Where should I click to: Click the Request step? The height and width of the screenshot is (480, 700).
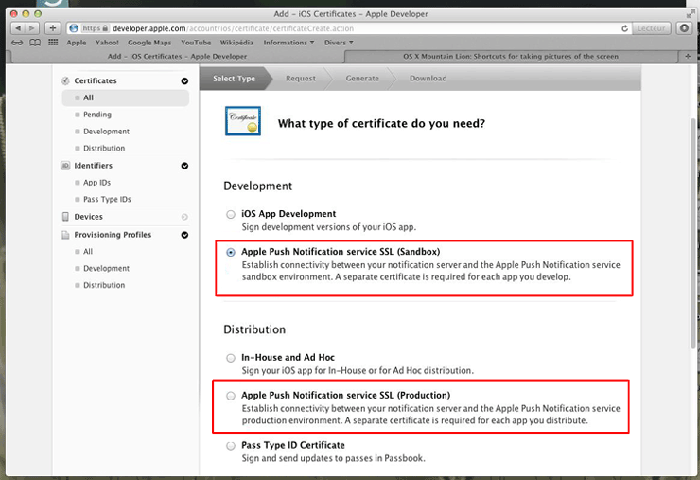pyautogui.click(x=300, y=78)
